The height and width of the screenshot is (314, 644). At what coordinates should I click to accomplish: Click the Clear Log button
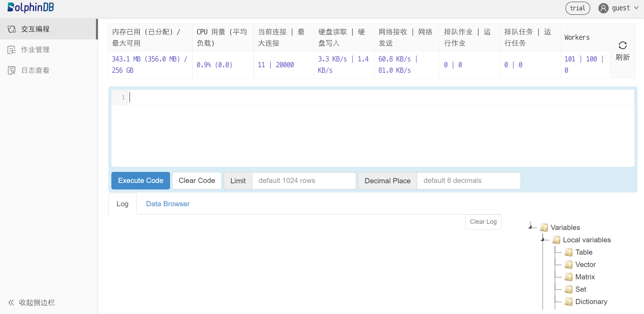coord(483,222)
